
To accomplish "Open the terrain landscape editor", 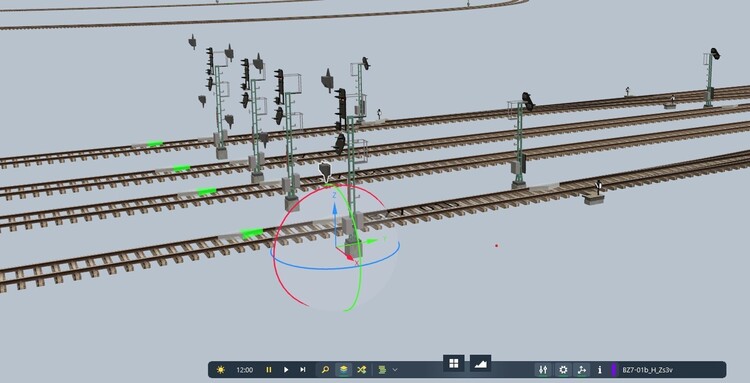I will point(480,363).
